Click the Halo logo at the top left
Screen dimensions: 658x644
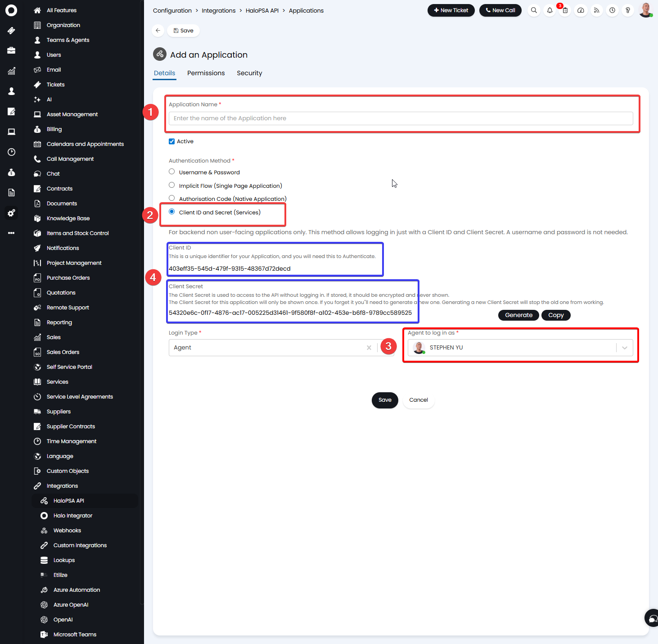(x=11, y=10)
